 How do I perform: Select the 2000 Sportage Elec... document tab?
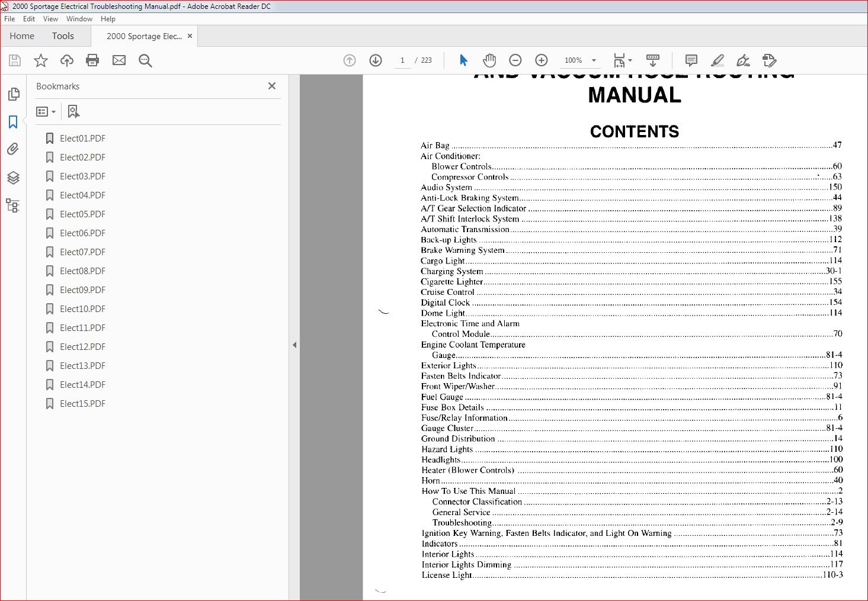pyautogui.click(x=144, y=36)
